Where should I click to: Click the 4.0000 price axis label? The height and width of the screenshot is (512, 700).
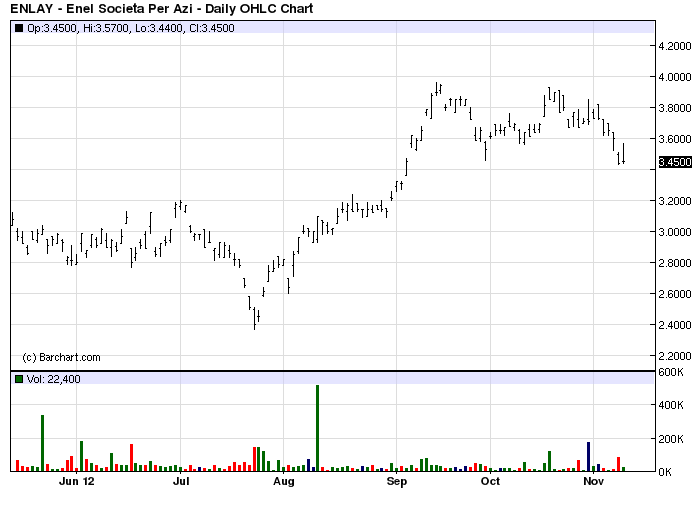point(675,77)
